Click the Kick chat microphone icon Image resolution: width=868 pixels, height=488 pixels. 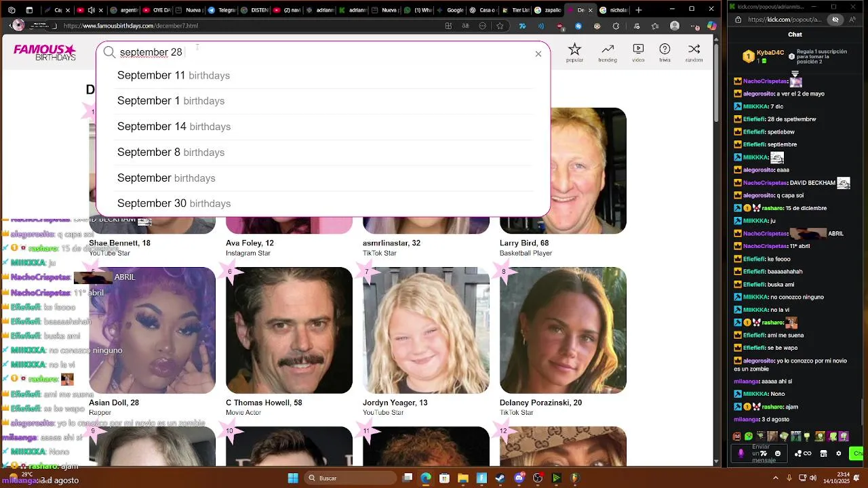[741, 453]
